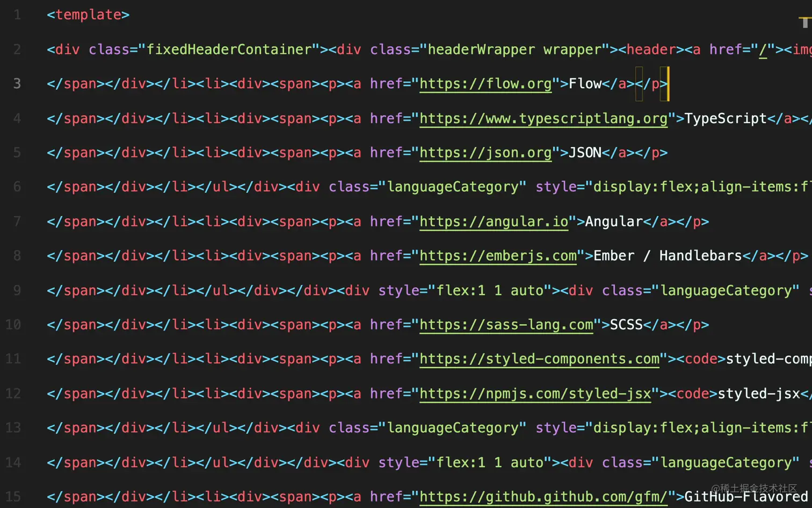This screenshot has height=508, width=812.
Task: Select line number 5 in the gutter
Action: 17,152
